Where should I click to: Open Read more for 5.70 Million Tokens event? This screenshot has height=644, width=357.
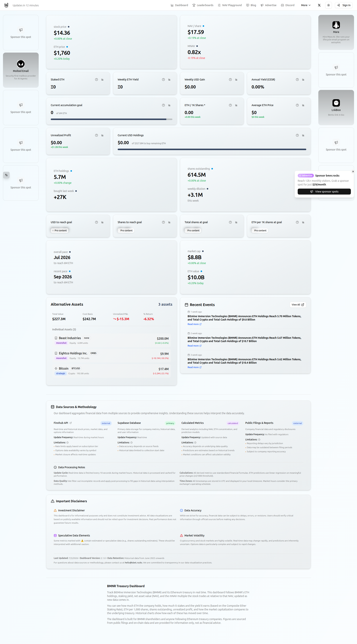194,324
